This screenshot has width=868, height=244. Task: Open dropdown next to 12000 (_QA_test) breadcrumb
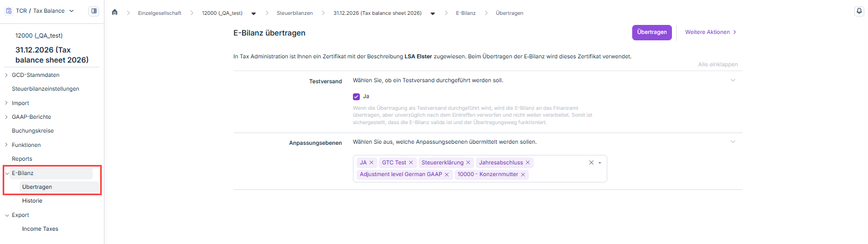pyautogui.click(x=253, y=13)
